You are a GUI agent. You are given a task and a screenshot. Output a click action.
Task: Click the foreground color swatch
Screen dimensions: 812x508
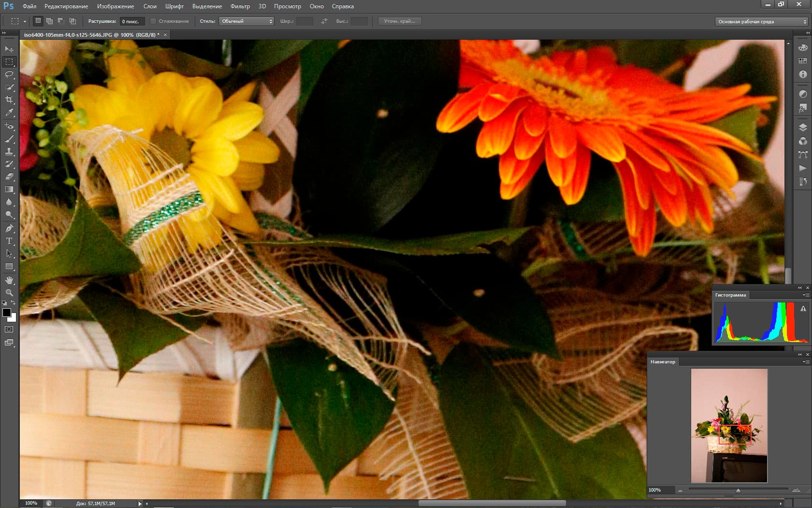(7, 313)
